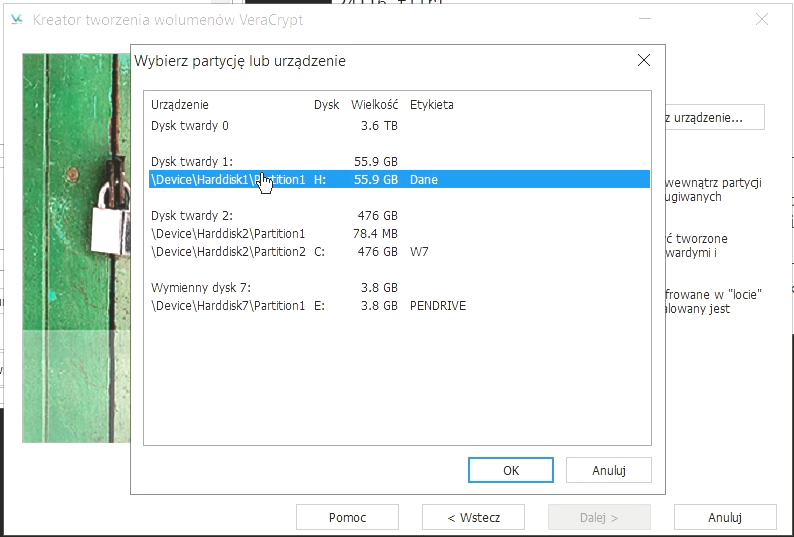Click the wizard's bottom Anuluj button

click(x=725, y=517)
